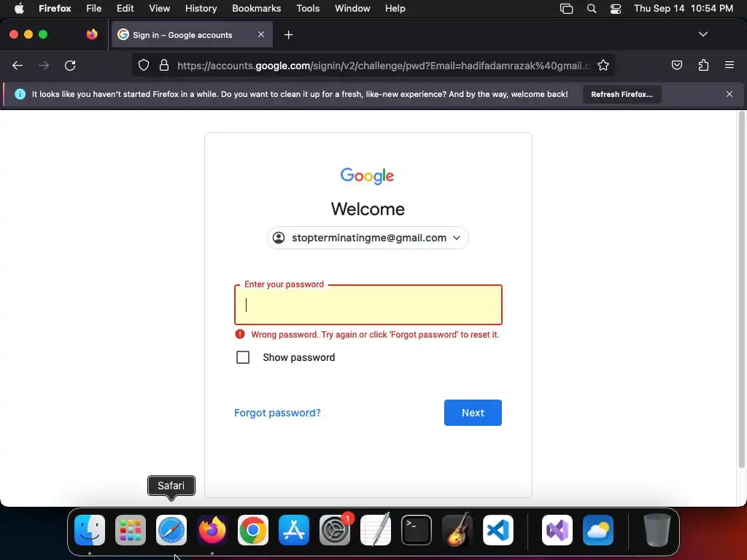The height and width of the screenshot is (560, 747).
Task: Focus the Enter your password field
Action: pyautogui.click(x=368, y=305)
